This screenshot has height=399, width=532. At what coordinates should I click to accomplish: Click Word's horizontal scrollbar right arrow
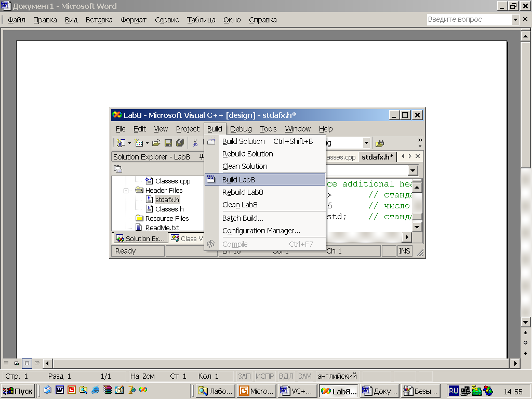(x=515, y=363)
